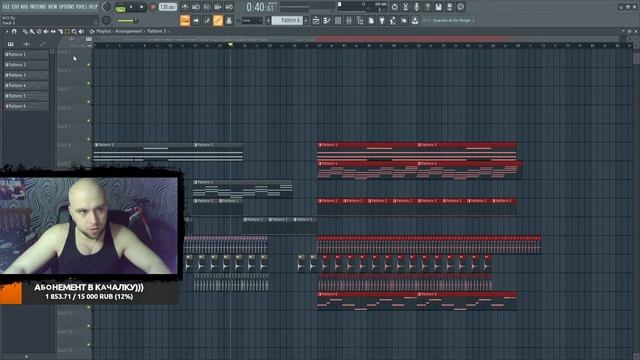Open the EDIT menu

15,7
